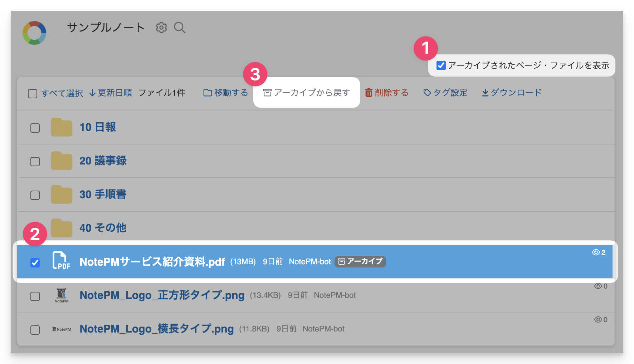Click the アーカイブ badge on PDF row
Screen dimensions: 634x364
[360, 261]
